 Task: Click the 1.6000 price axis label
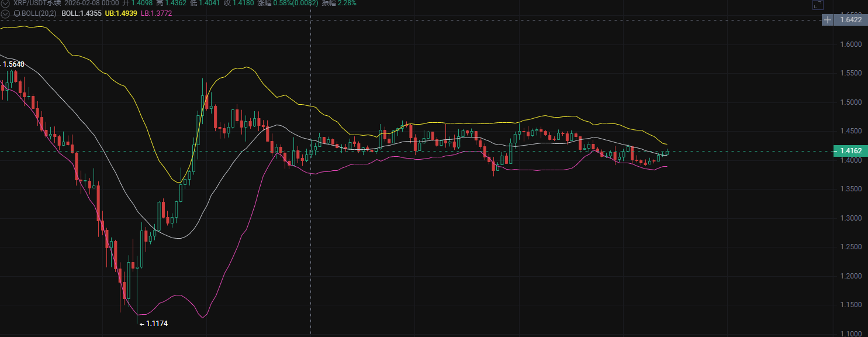click(x=851, y=44)
